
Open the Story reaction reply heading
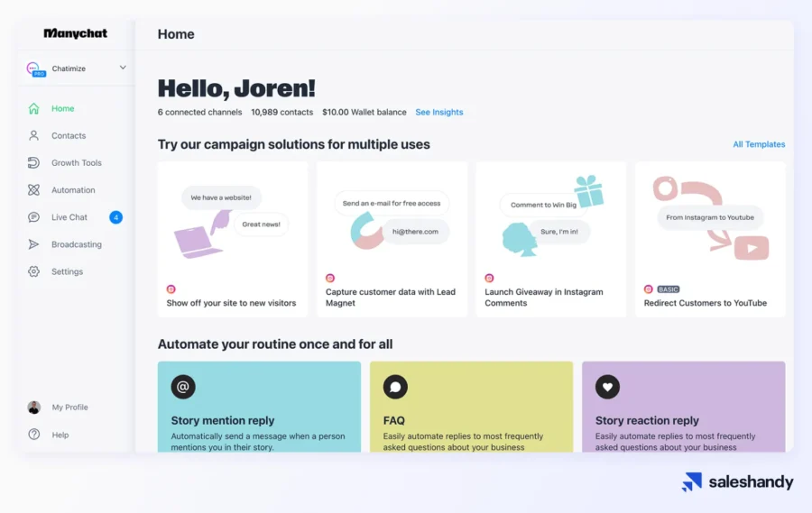pyautogui.click(x=647, y=421)
